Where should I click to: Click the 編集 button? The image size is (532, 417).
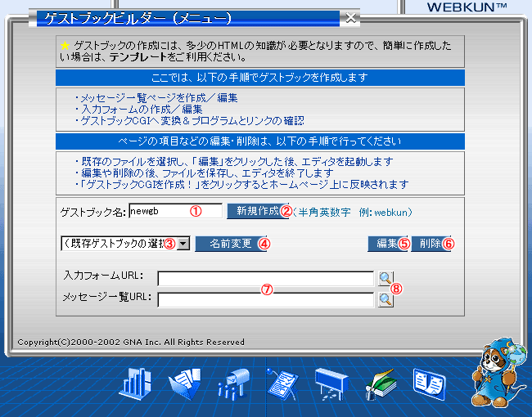point(387,243)
